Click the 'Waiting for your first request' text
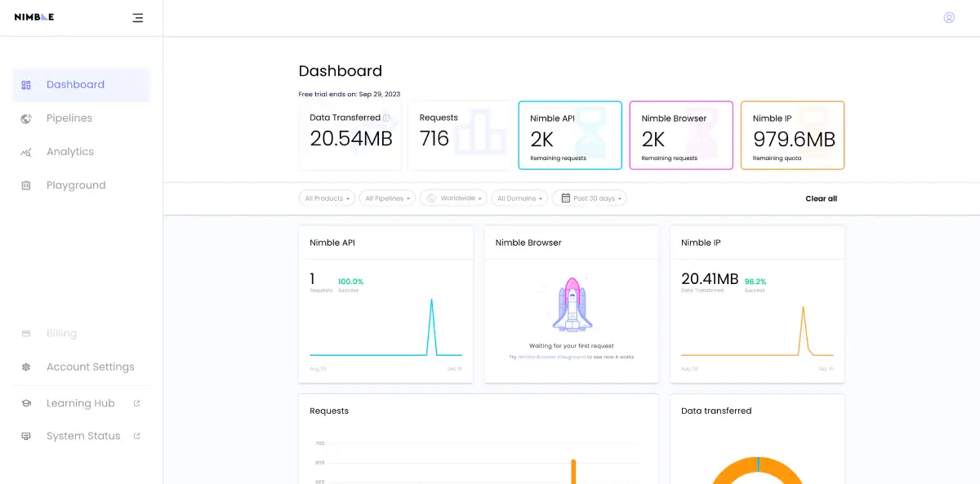 571,346
